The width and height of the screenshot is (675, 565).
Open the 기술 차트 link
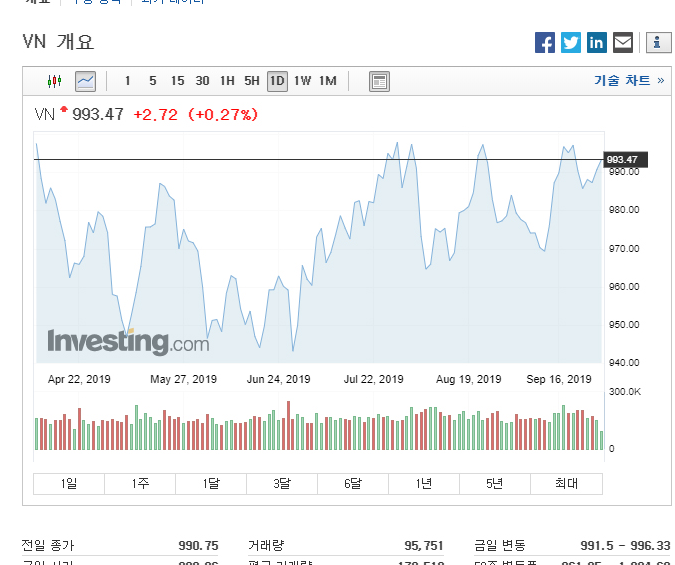tap(629, 81)
